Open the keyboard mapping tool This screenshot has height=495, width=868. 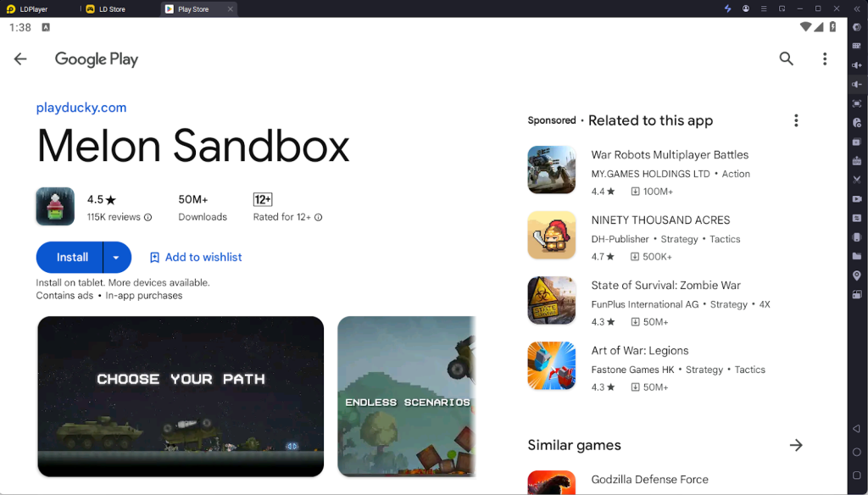coord(858,47)
